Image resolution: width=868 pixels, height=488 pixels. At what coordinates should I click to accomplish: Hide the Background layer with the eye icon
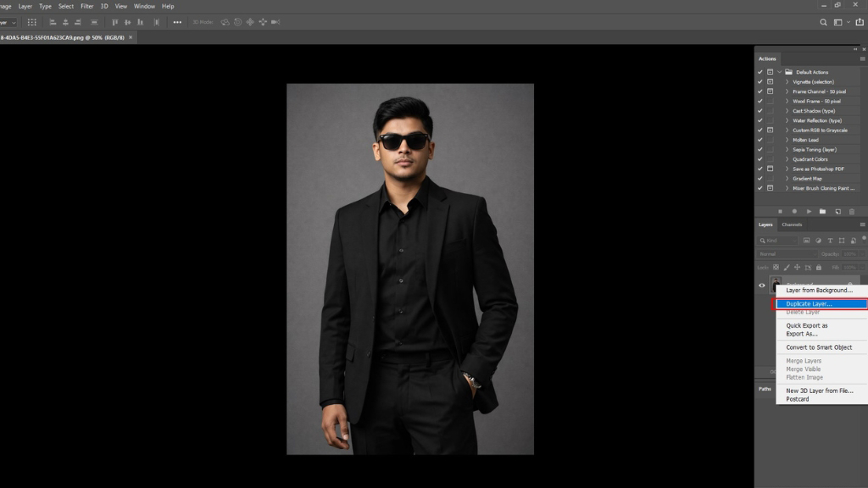click(x=762, y=286)
